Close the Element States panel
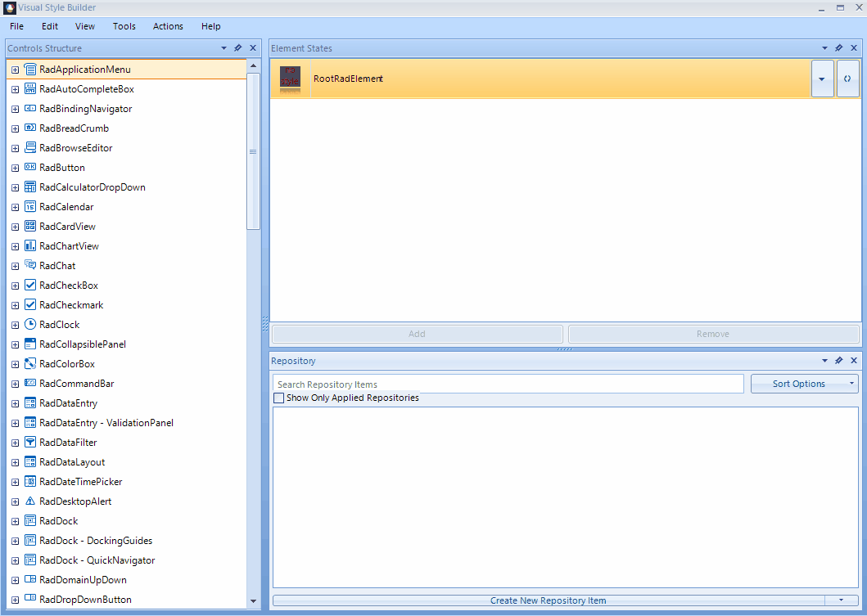Image resolution: width=867 pixels, height=616 pixels. coord(854,48)
